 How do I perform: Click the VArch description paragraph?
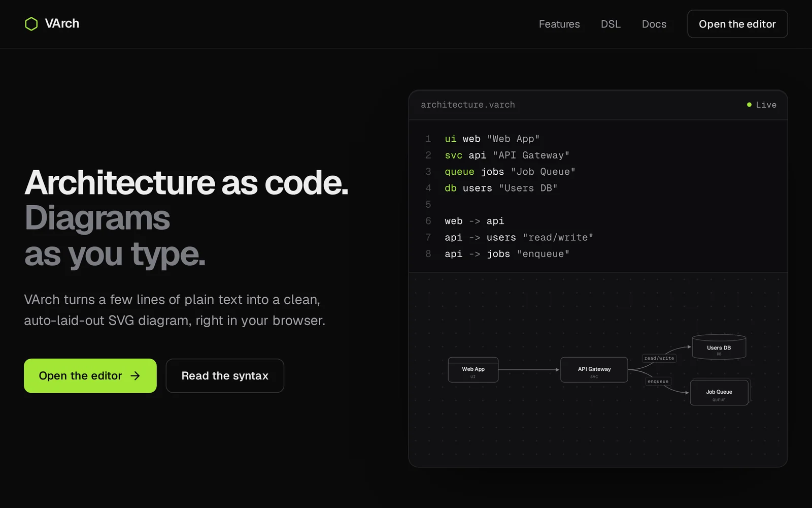point(175,310)
